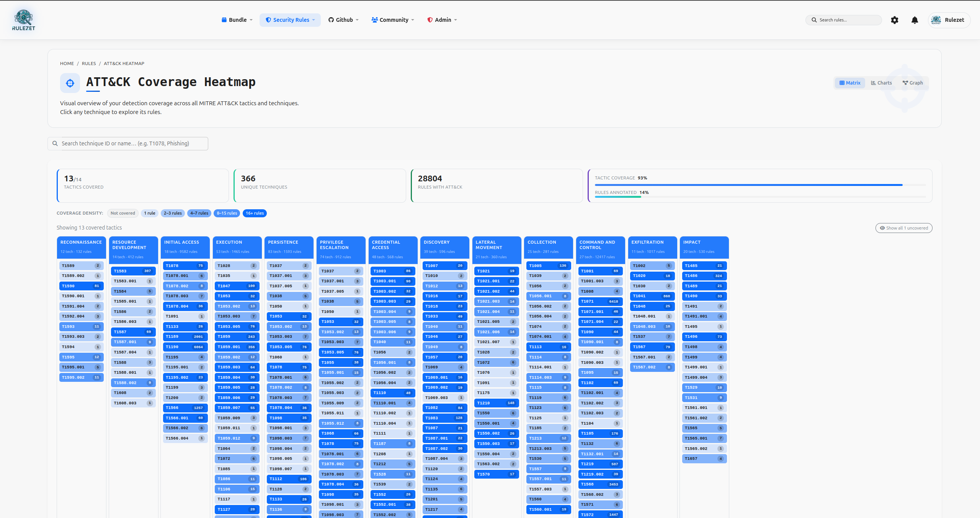This screenshot has height=518, width=980.
Task: Click the Matrix grid icon
Action: coord(842,83)
